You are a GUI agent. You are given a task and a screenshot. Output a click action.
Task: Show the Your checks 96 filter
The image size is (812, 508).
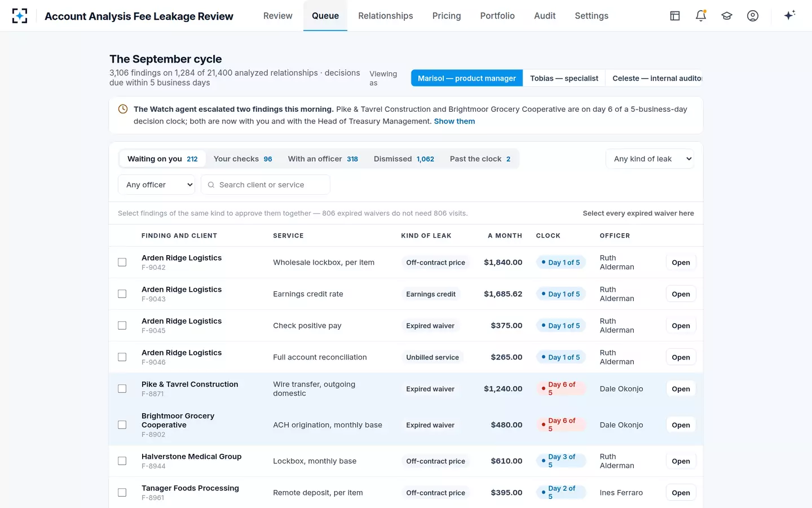[x=242, y=159]
